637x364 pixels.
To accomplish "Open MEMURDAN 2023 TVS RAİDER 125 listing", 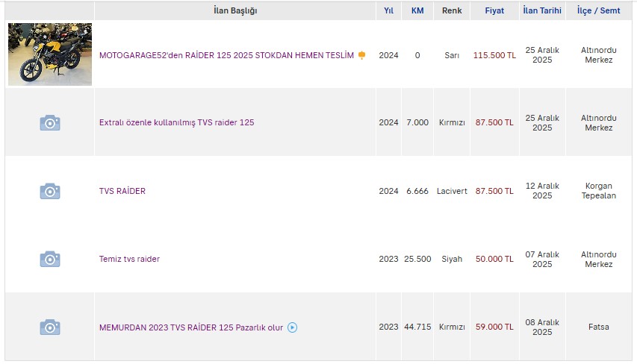I will click(191, 327).
